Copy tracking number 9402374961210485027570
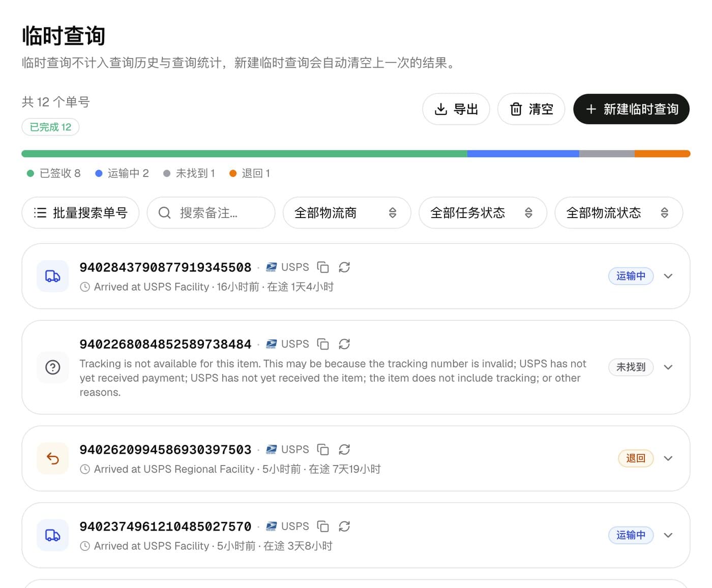The image size is (712, 588). (323, 527)
